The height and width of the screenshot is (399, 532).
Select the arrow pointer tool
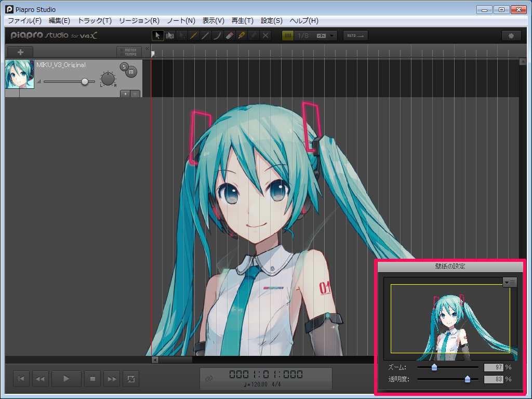pos(158,36)
